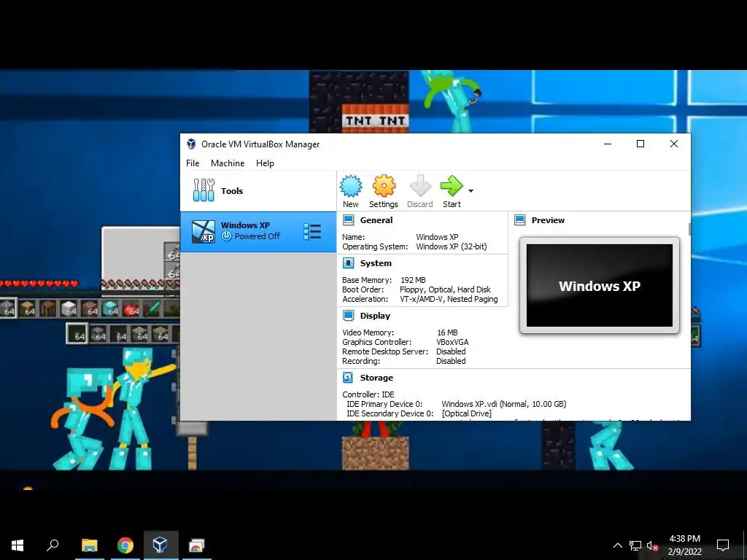Click the New machine icon
This screenshot has width=747, height=560.
click(x=351, y=186)
